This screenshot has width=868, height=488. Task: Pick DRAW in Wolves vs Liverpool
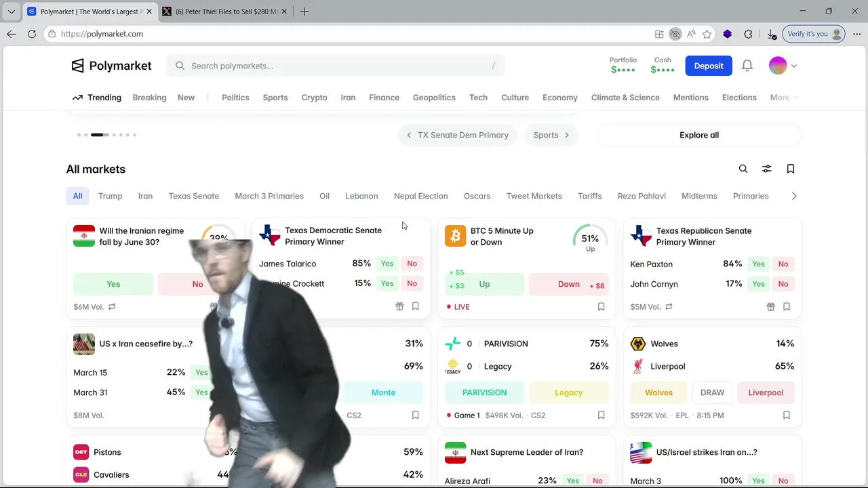pos(712,392)
